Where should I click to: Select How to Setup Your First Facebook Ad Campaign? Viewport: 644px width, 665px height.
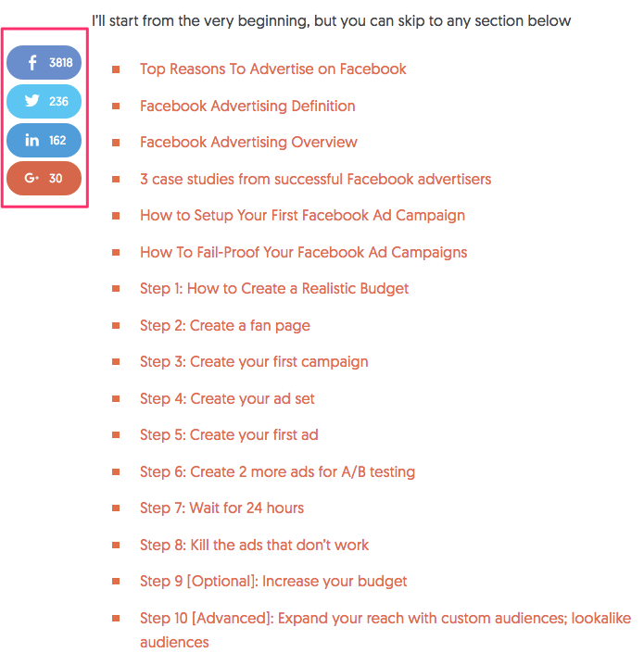click(302, 216)
